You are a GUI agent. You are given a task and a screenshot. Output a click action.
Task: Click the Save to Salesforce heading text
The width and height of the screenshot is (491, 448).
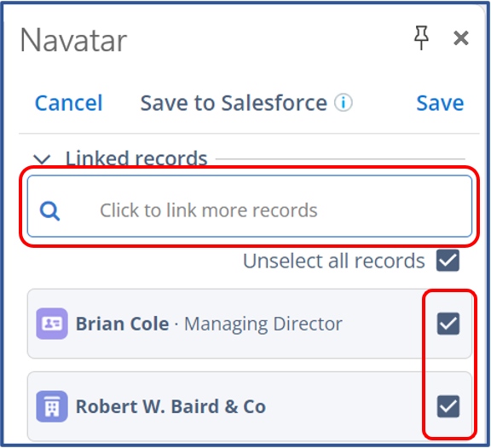[x=234, y=103]
